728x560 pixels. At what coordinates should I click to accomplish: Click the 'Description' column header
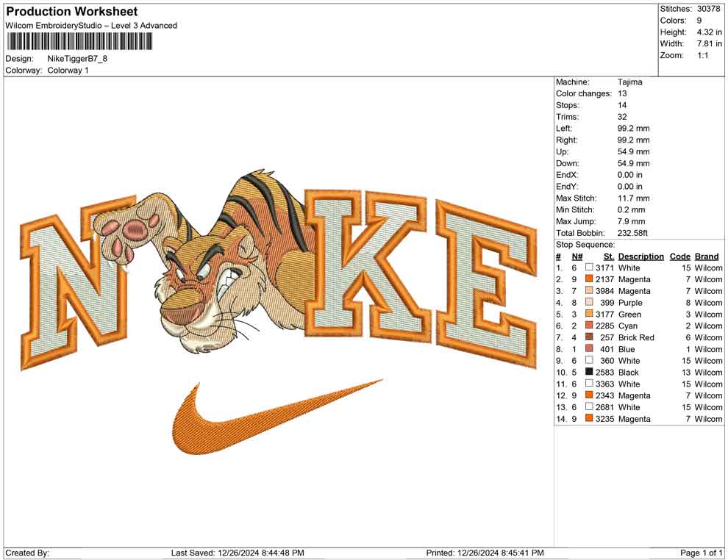(641, 256)
